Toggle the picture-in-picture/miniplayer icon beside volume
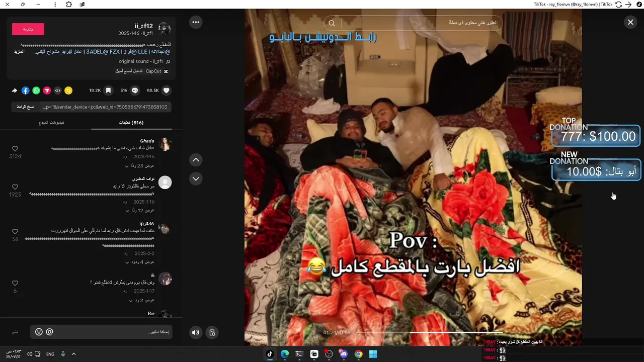Viewport: 644px width, 362px height. pyautogui.click(x=212, y=332)
